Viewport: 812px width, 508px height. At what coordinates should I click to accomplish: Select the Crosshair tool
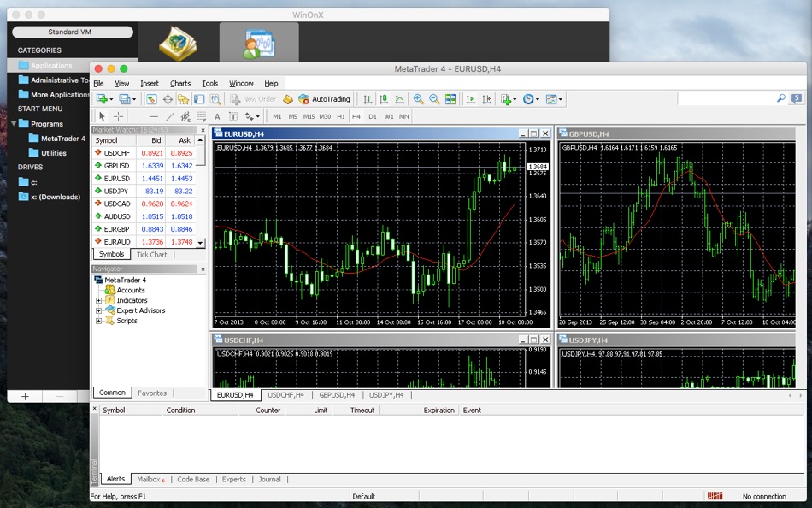118,115
